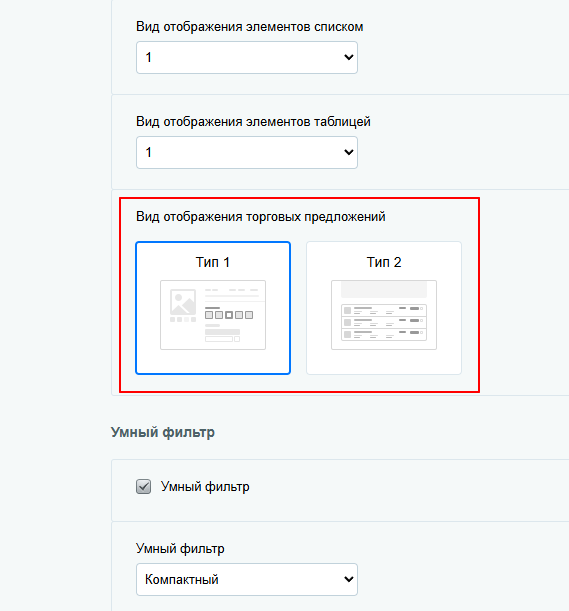This screenshot has height=611, width=569.
Task: Click the "Тип 1" title text
Action: point(213,262)
